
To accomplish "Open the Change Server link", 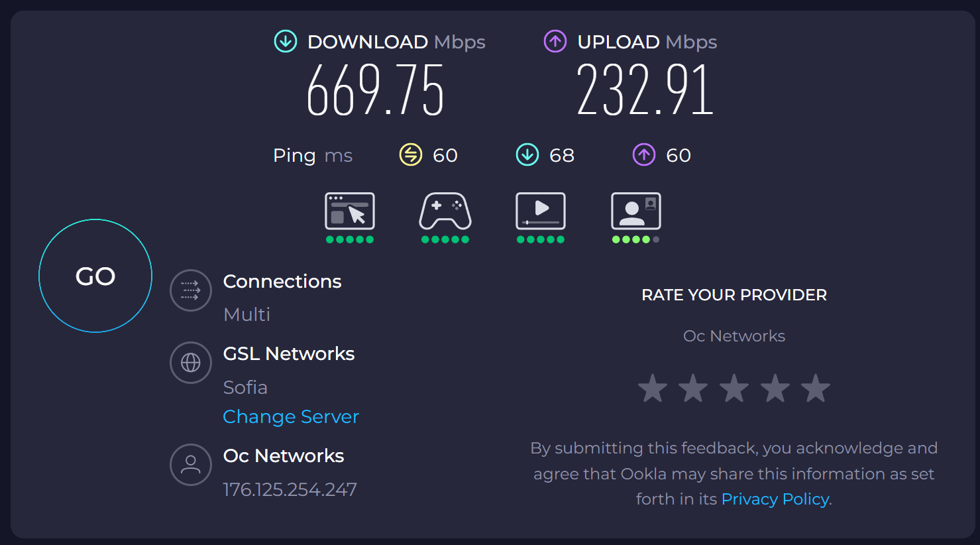I will pos(291,416).
